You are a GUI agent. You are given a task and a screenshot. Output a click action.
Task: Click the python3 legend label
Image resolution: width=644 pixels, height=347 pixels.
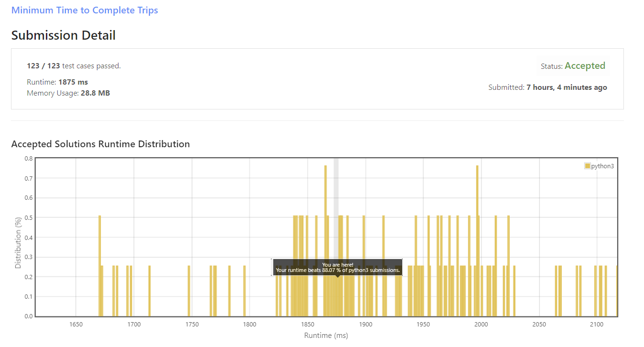[602, 166]
